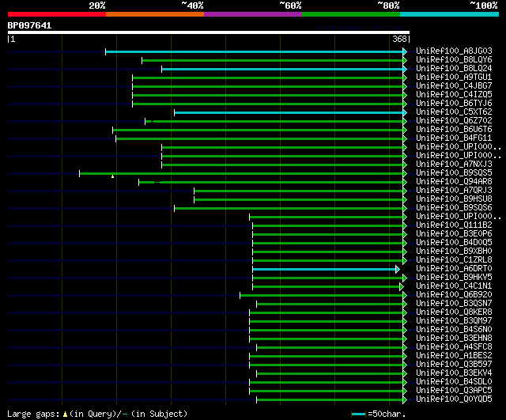Select the UniRef100_B4SDL0 label
506x420 pixels.
[454, 382]
